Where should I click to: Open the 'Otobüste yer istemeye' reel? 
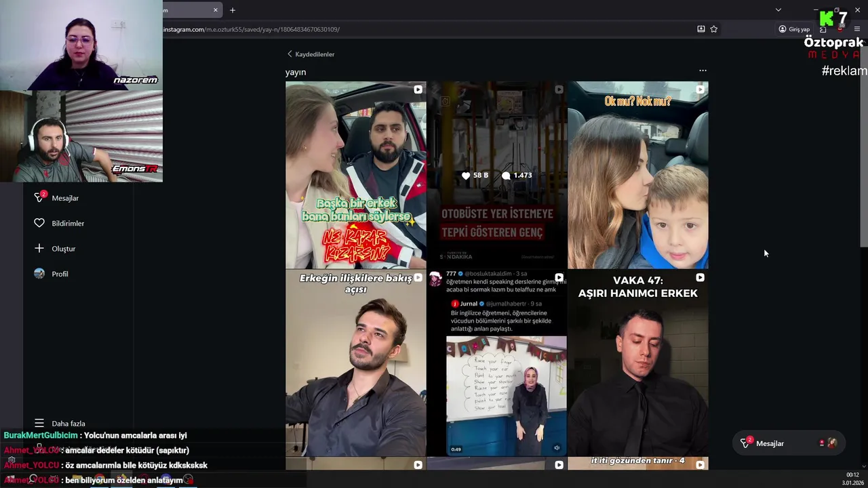pos(497,175)
